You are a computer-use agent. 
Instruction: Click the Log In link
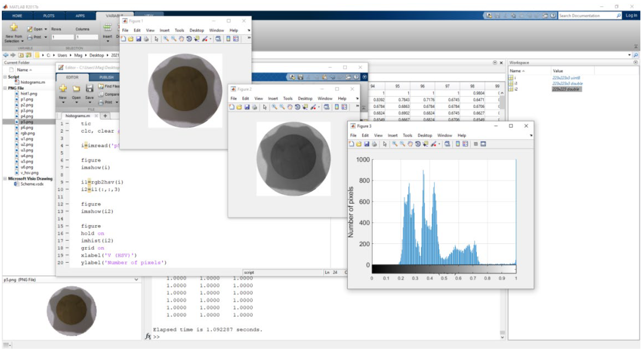pyautogui.click(x=631, y=15)
